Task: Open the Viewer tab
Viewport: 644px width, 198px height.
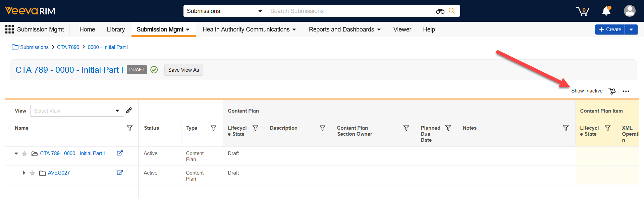Action: click(x=402, y=29)
